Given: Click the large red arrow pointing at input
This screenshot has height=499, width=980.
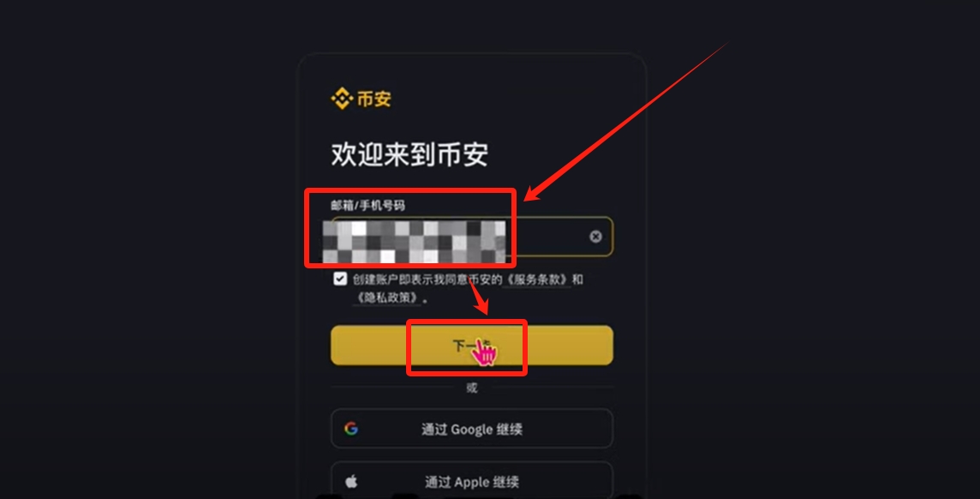Looking at the screenshot, I should point(627,121).
